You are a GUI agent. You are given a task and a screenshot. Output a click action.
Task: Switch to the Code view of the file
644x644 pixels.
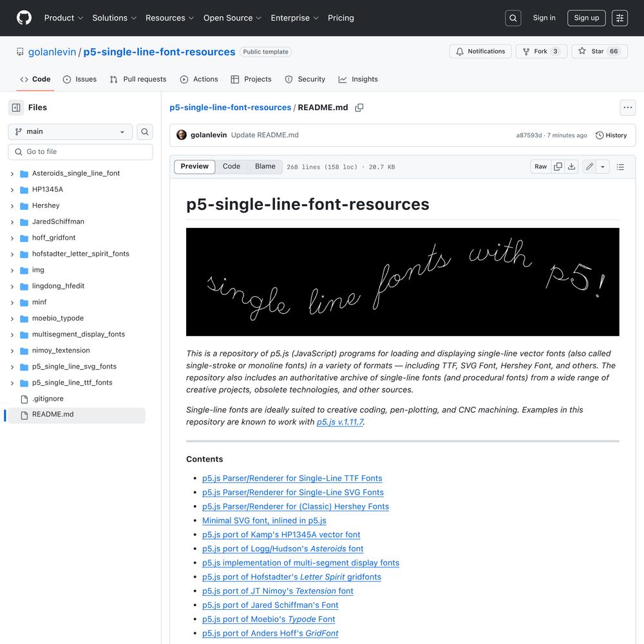click(x=231, y=167)
